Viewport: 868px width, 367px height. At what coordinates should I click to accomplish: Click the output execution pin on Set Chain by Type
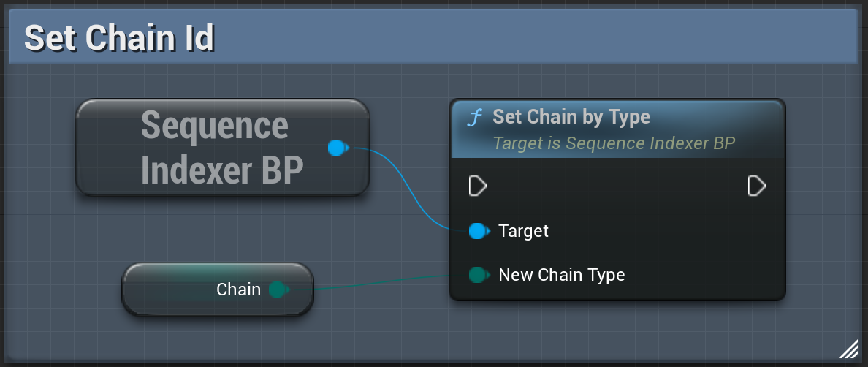[757, 186]
